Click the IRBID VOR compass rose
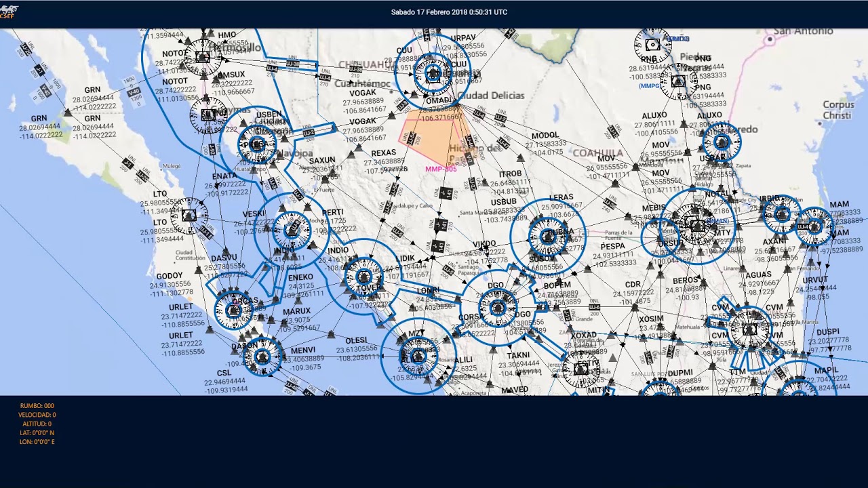The image size is (868, 488). tap(782, 213)
